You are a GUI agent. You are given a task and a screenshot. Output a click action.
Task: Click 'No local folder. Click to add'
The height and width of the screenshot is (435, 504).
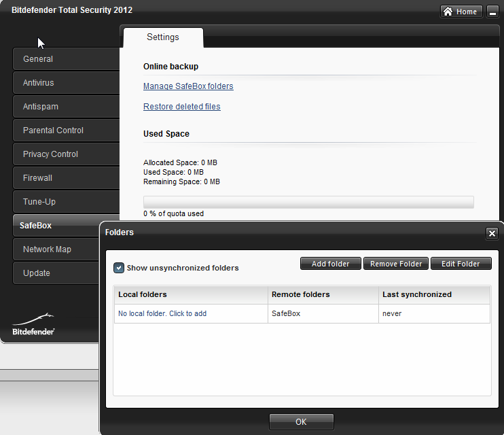(162, 314)
